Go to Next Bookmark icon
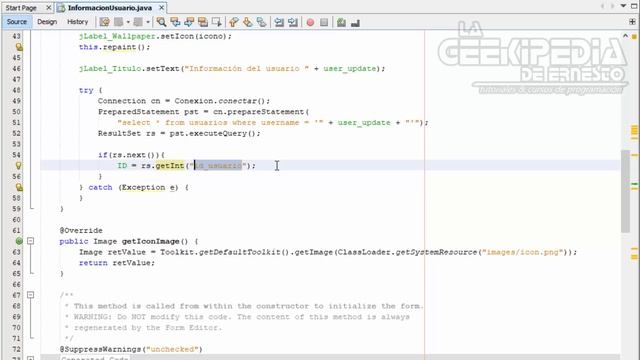 tap(247, 22)
